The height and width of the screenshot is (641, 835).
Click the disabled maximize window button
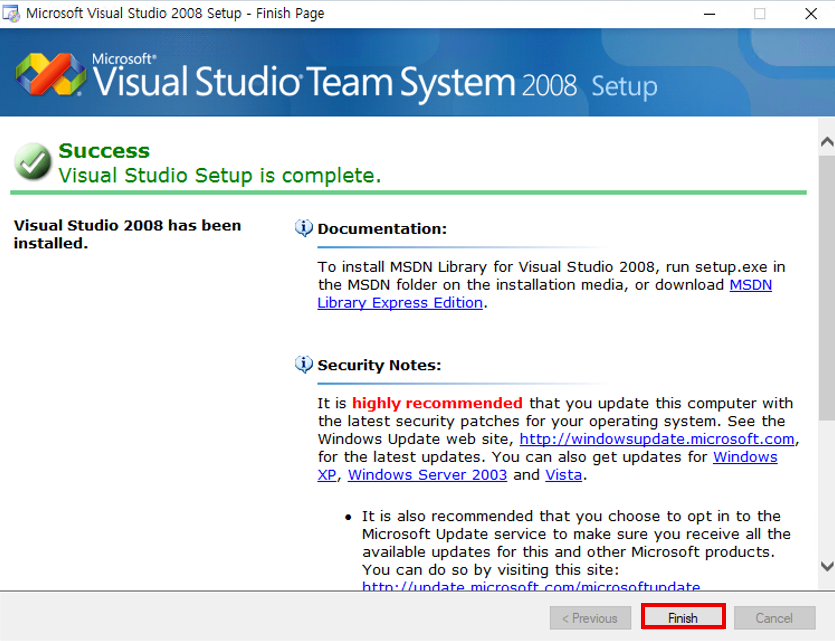coord(760,14)
